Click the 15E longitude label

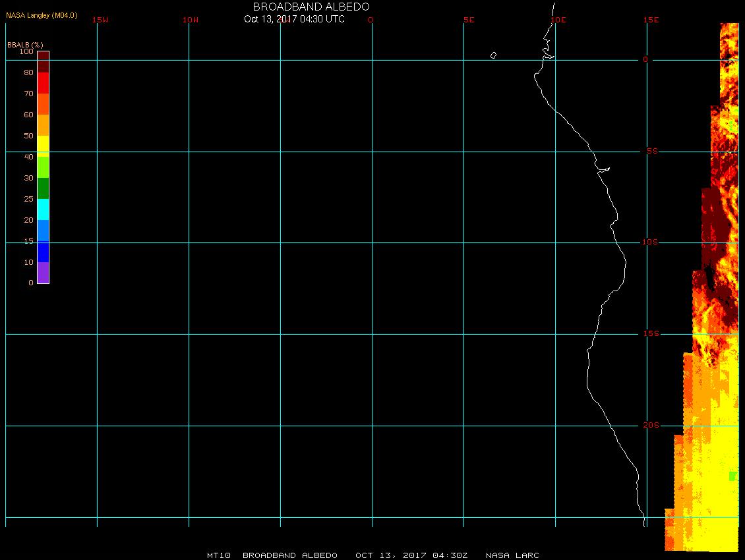(651, 20)
